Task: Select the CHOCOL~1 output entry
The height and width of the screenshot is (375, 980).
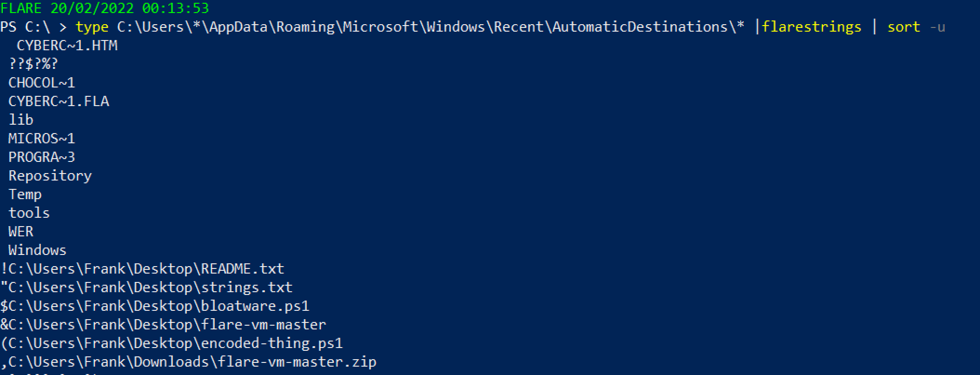Action: pos(42,83)
